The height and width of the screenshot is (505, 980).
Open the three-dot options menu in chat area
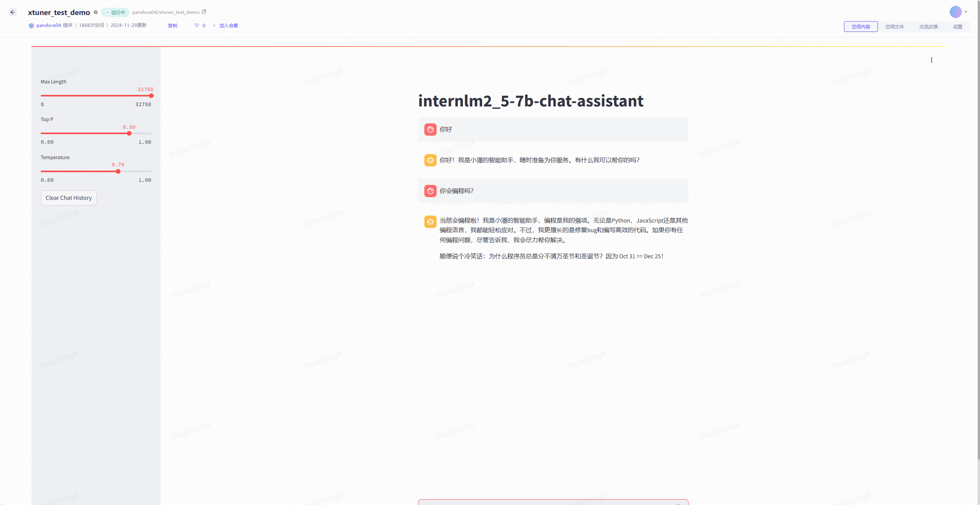(x=931, y=60)
